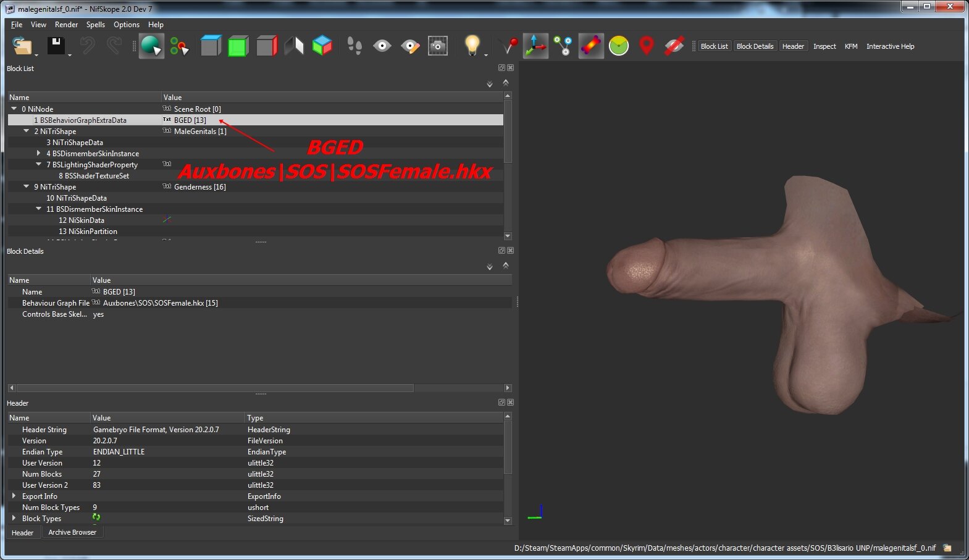Click the Controls Base Skeleton yes value
Screen dimensions: 969x560
(x=98, y=314)
